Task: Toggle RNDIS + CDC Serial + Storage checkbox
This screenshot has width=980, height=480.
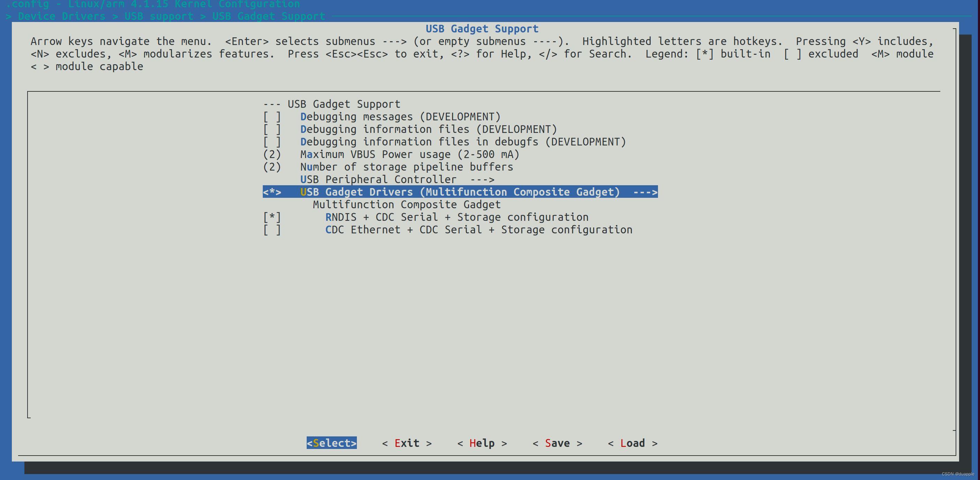Action: click(x=272, y=217)
